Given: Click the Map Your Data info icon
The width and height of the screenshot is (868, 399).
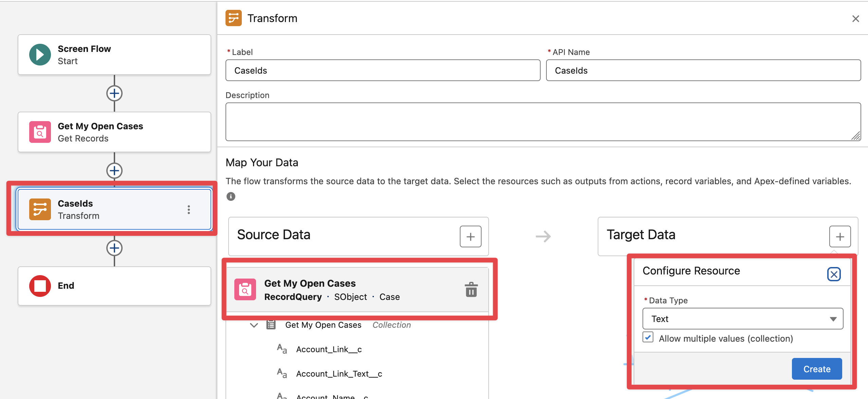Looking at the screenshot, I should [231, 196].
